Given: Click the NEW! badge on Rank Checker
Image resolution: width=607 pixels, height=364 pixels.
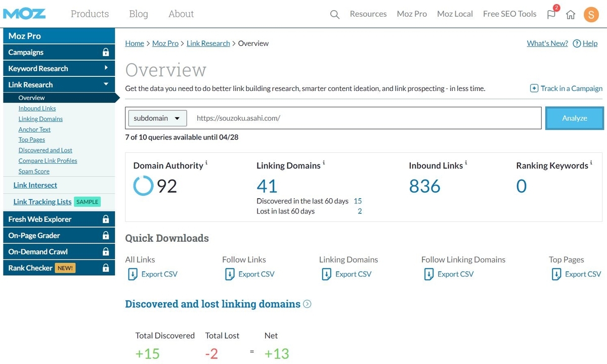Looking at the screenshot, I should click(65, 268).
